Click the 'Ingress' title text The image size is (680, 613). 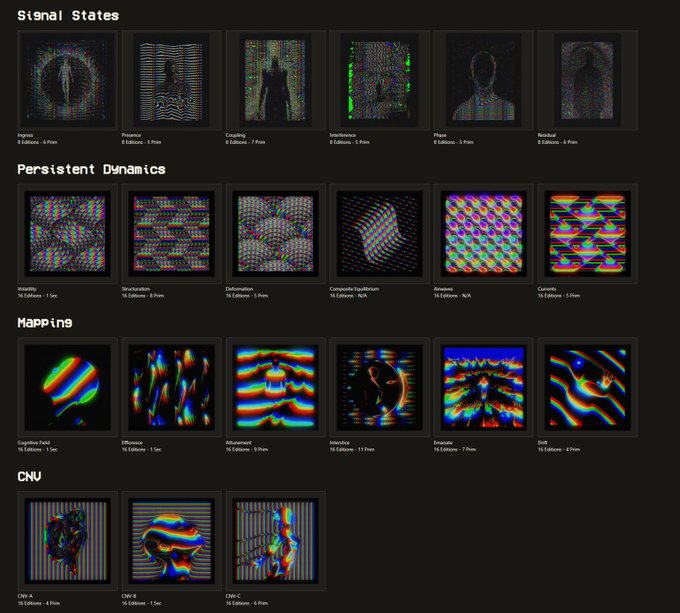[25, 135]
